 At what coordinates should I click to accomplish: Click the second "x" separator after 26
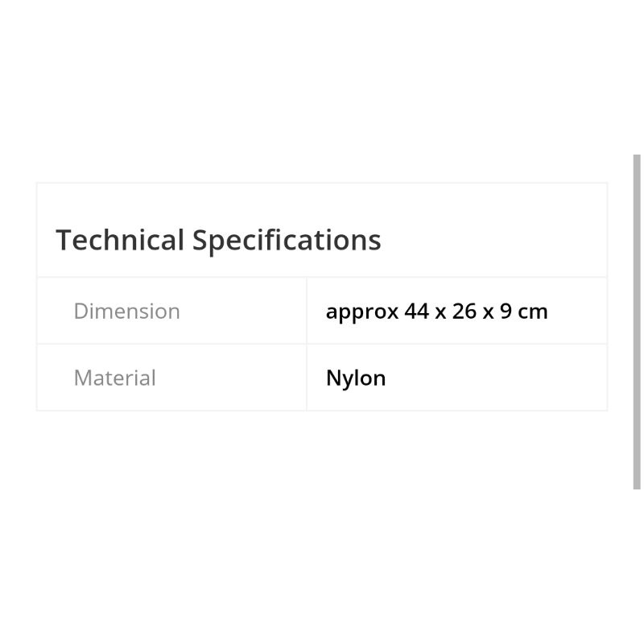pos(488,312)
